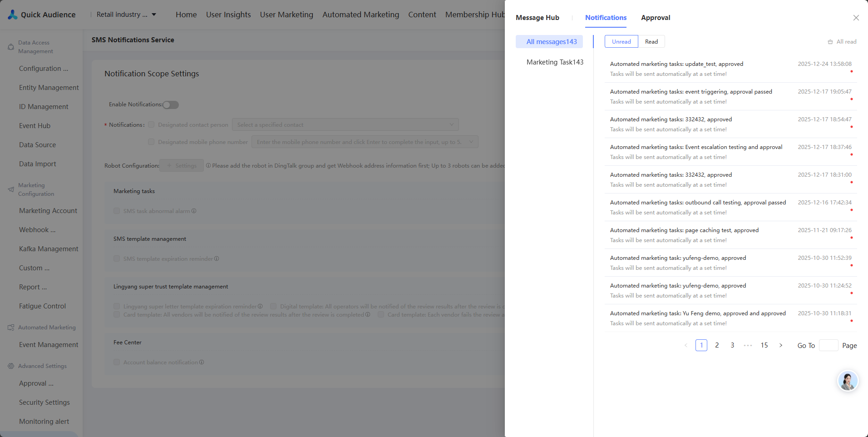Close the Message Hub panel
The image size is (868, 437).
(856, 18)
